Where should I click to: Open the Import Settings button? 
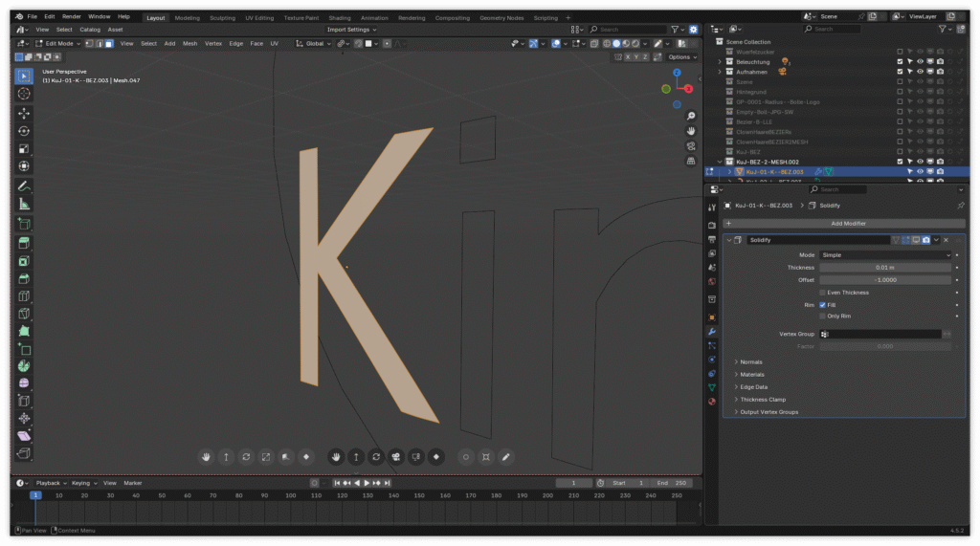352,30
